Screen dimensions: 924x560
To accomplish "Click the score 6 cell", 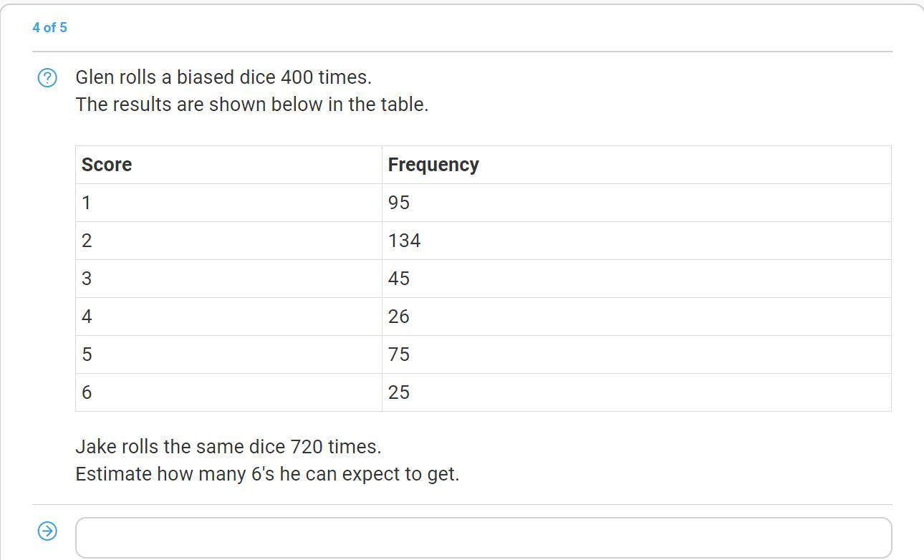I will click(228, 392).
